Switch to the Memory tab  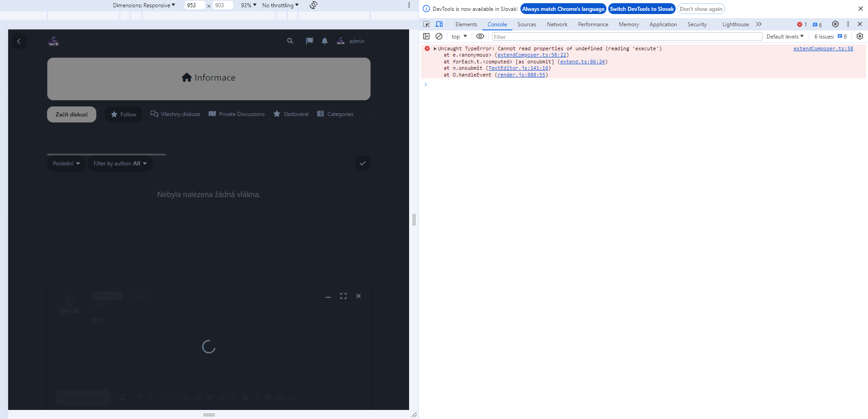pyautogui.click(x=629, y=24)
